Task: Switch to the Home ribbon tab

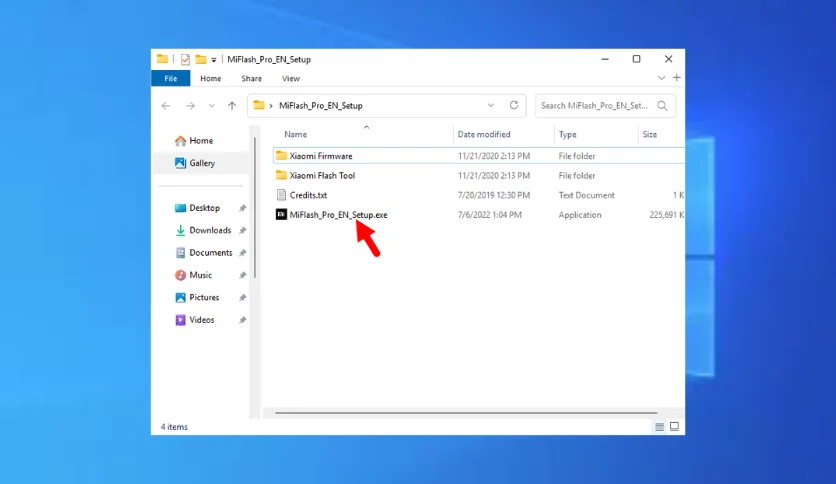Action: [x=211, y=78]
